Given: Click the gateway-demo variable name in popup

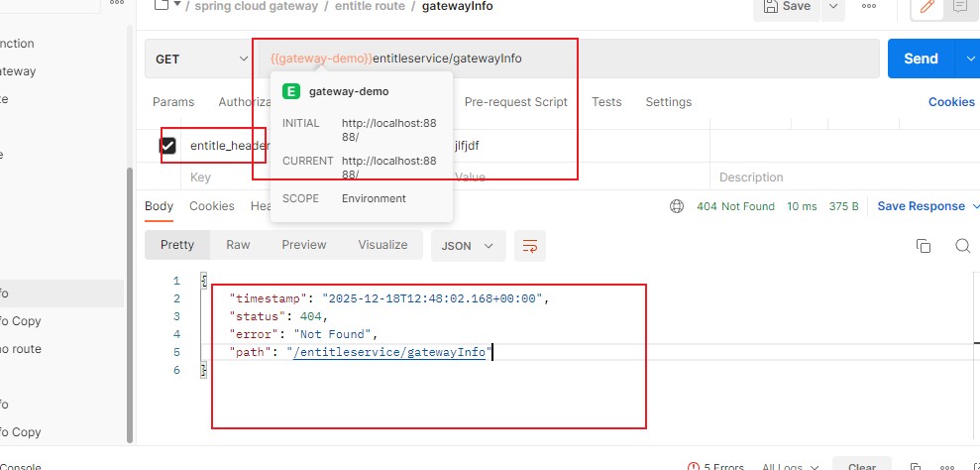Looking at the screenshot, I should coord(349,91).
